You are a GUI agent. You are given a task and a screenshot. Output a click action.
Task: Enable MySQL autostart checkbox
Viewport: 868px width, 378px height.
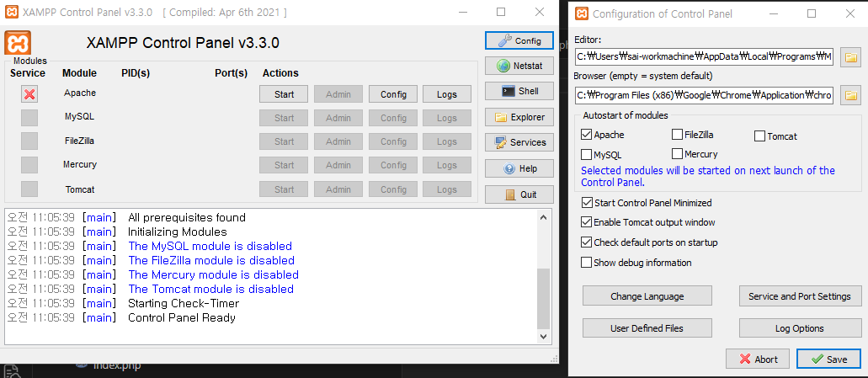coord(586,154)
